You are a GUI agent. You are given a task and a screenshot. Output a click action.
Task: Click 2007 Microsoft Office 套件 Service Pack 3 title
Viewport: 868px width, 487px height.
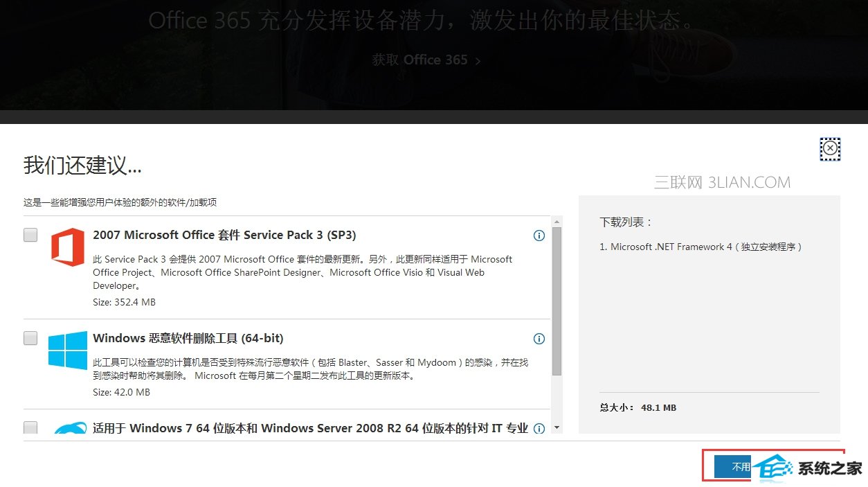pos(224,235)
